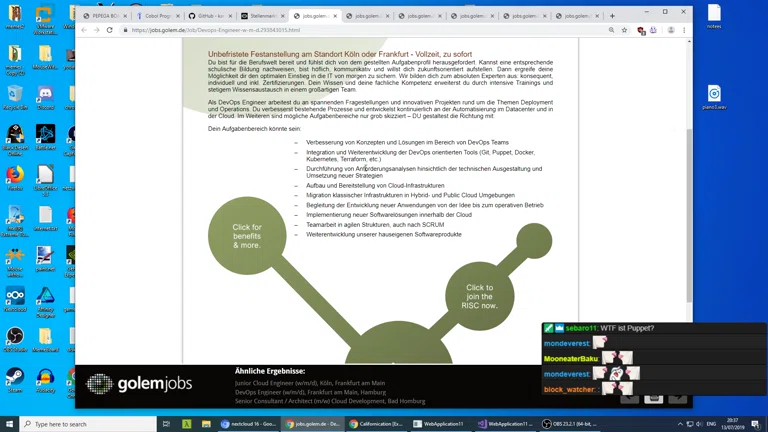
Task: Open Battle.net desktop shortcut
Action: tap(45, 137)
